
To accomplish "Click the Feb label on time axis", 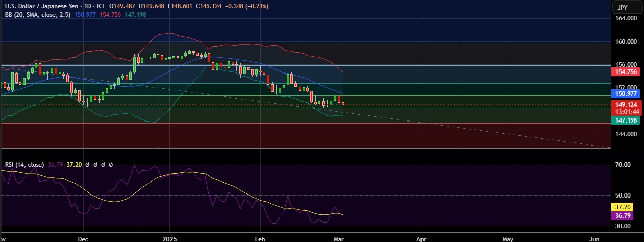I will pyautogui.click(x=260, y=238).
